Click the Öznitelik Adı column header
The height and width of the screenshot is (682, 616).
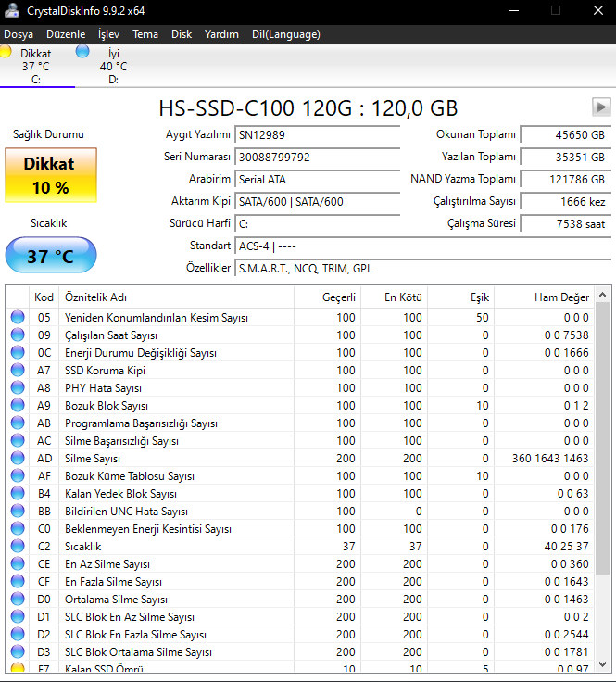[x=177, y=297]
